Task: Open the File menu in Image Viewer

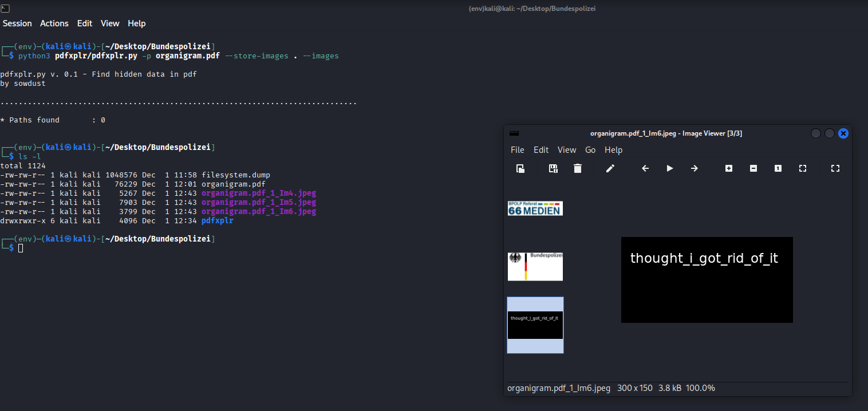Action: click(x=517, y=150)
